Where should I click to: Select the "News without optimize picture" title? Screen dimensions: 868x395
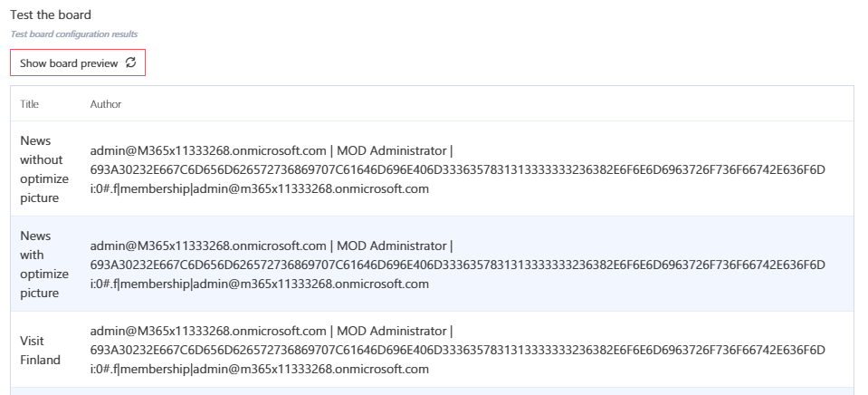pos(43,169)
